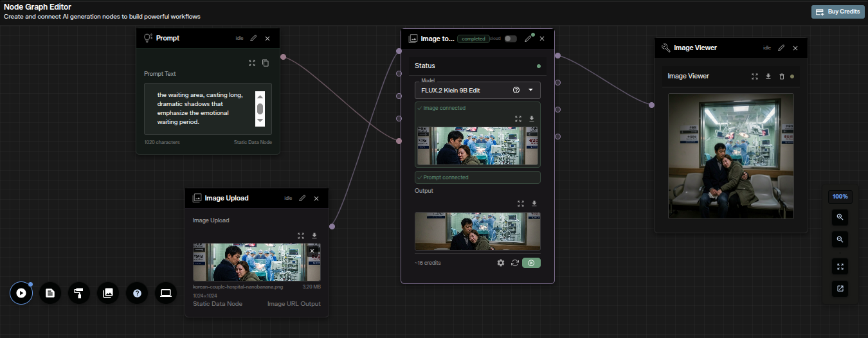Click the Output image thumbnail

pos(478,231)
